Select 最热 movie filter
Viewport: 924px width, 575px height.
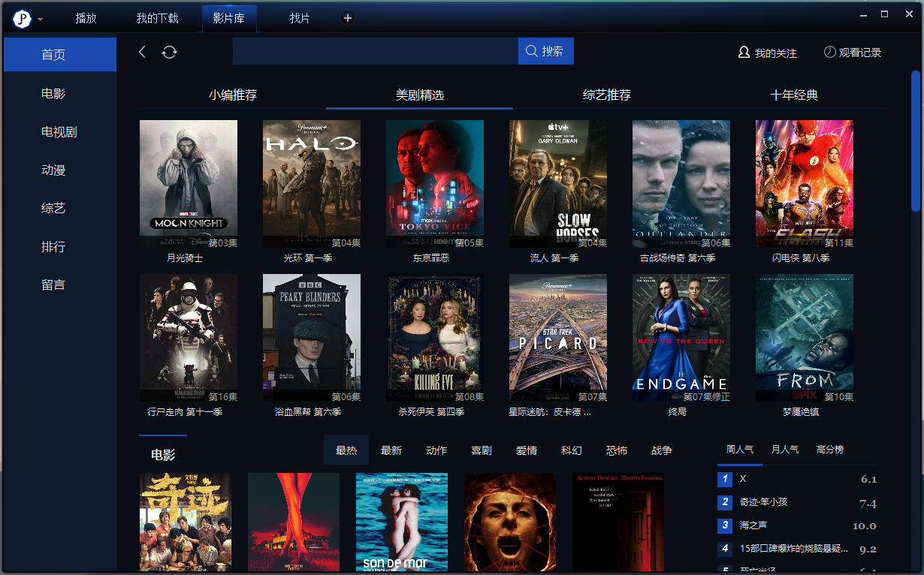coord(346,450)
